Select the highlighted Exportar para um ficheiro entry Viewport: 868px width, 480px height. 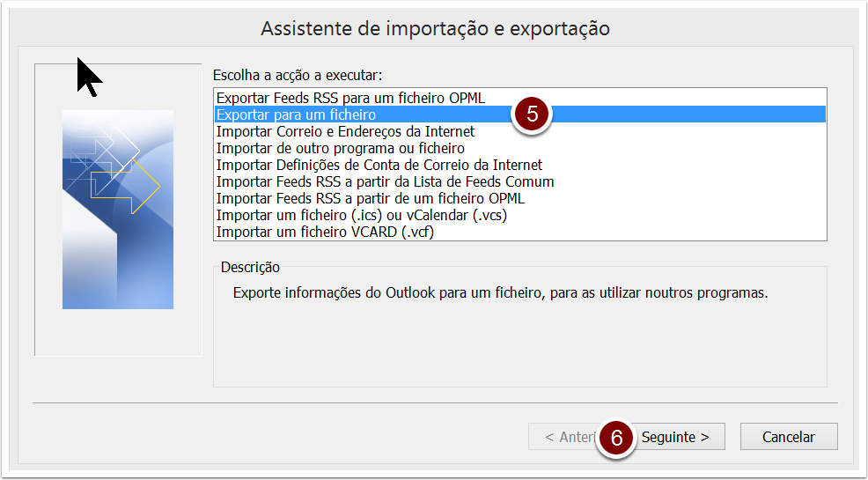coord(519,114)
